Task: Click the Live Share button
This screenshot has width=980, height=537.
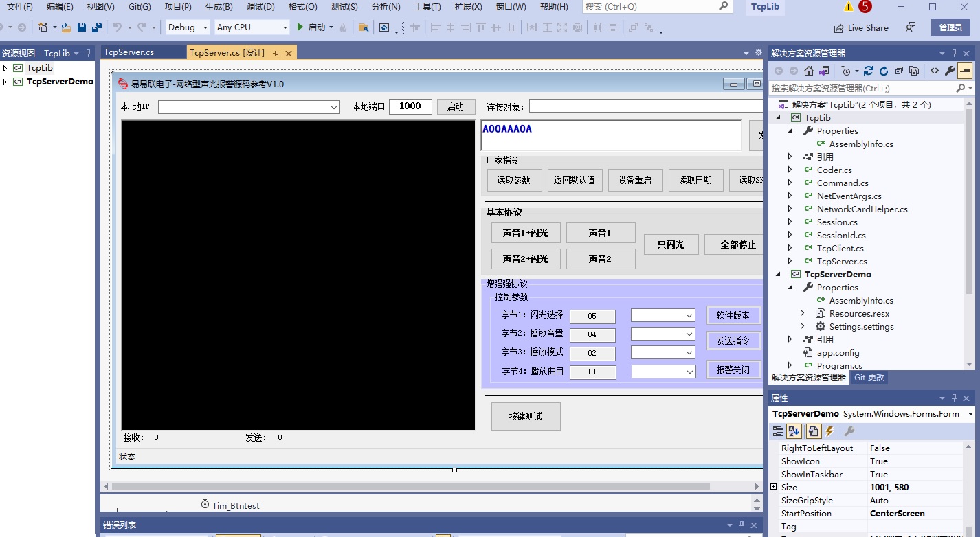Action: point(861,28)
